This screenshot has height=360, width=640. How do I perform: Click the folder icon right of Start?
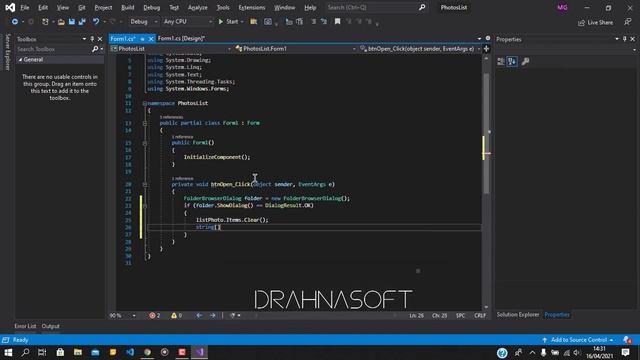point(253,22)
